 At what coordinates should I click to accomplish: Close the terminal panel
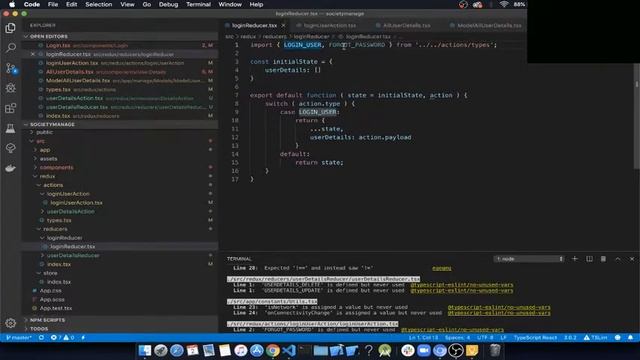coord(632,259)
